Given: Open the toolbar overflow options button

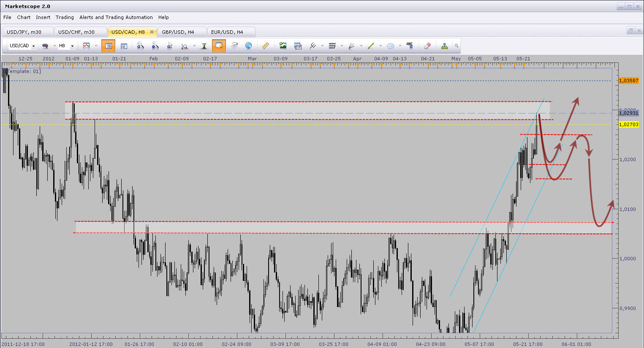Looking at the screenshot, I should coord(457,46).
